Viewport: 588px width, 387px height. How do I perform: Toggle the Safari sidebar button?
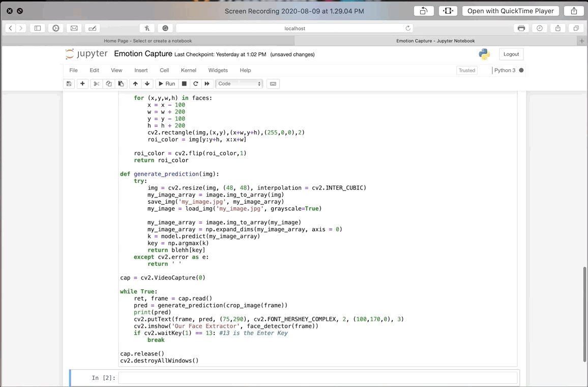(x=37, y=28)
